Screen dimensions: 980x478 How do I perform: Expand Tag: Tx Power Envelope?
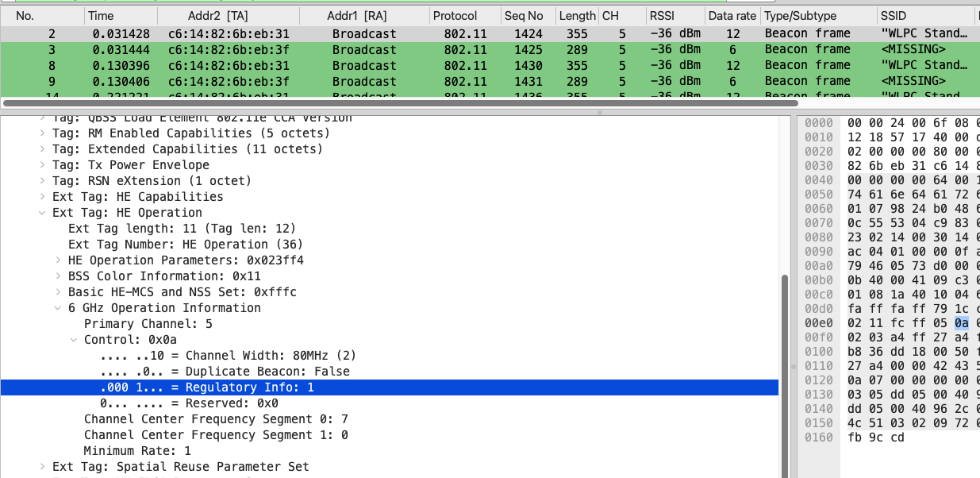point(43,165)
